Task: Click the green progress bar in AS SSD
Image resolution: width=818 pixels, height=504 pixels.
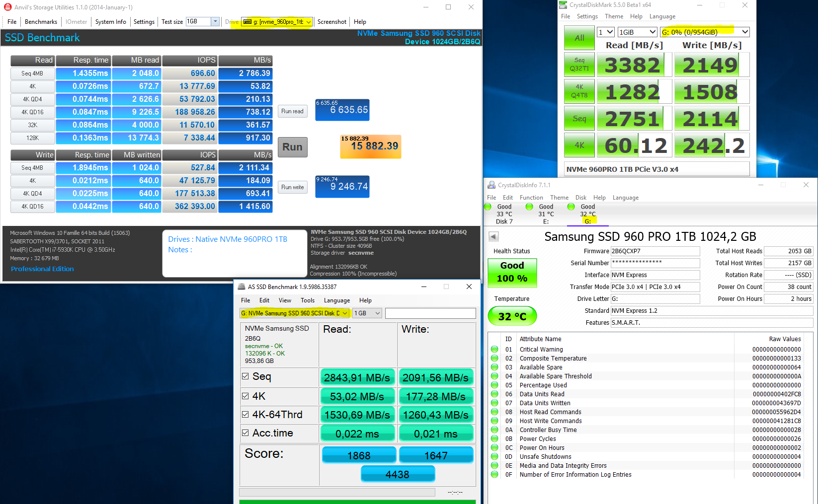Action: [x=357, y=502]
